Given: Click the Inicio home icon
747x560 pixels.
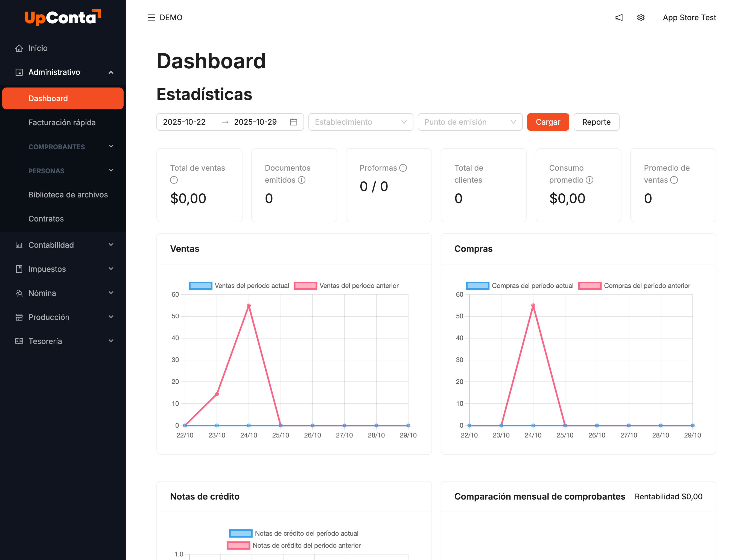Looking at the screenshot, I should [x=19, y=48].
